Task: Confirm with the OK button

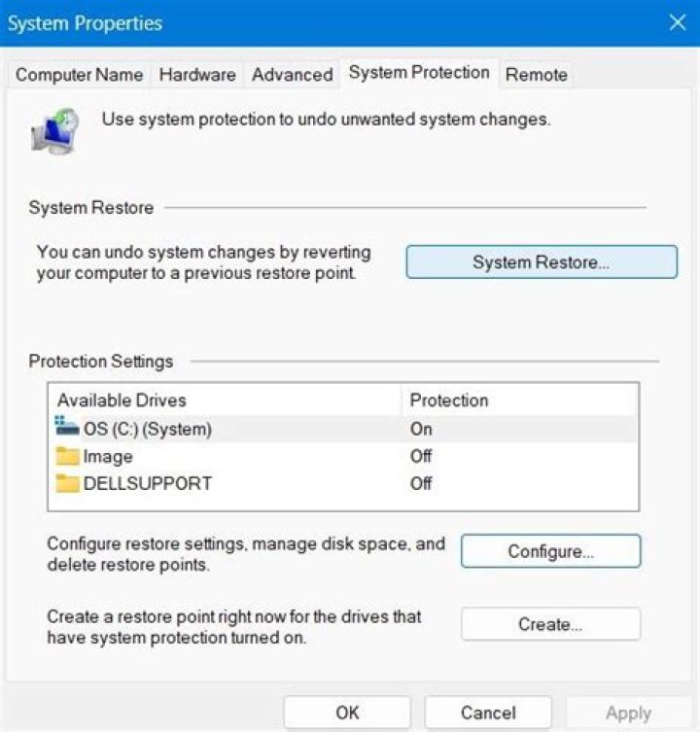Action: (x=347, y=713)
